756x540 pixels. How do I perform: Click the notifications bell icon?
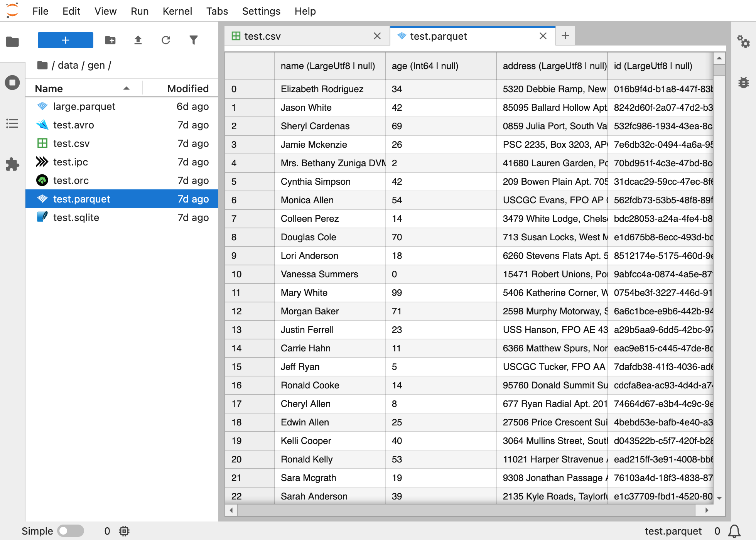pos(734,531)
